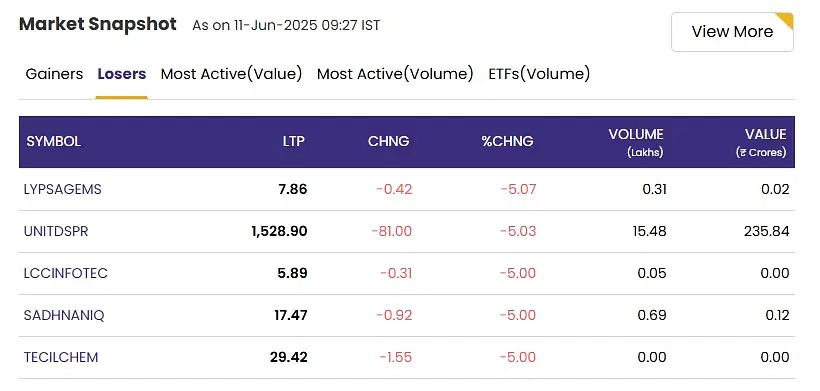
Task: Click the VOLUME (Lakhs) column header
Action: click(x=636, y=142)
